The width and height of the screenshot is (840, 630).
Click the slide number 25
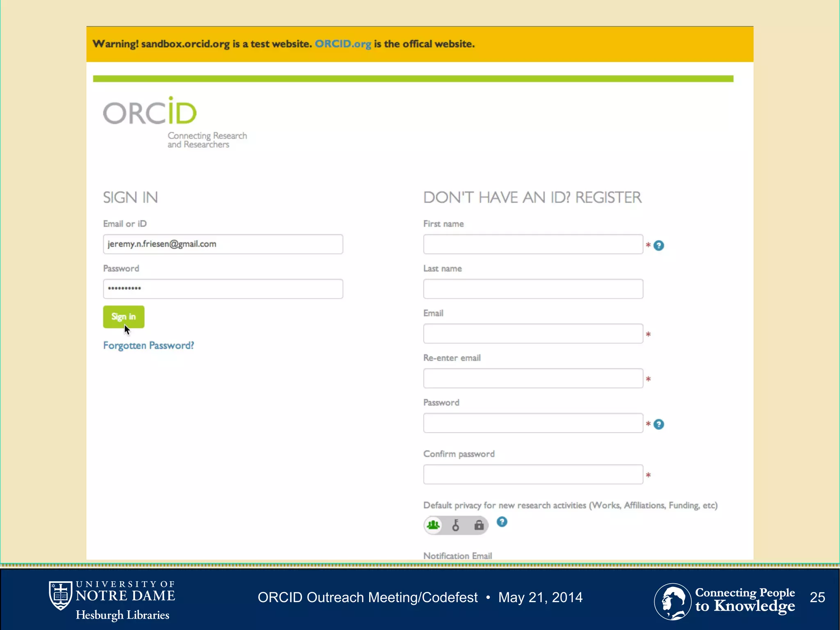[x=817, y=597]
